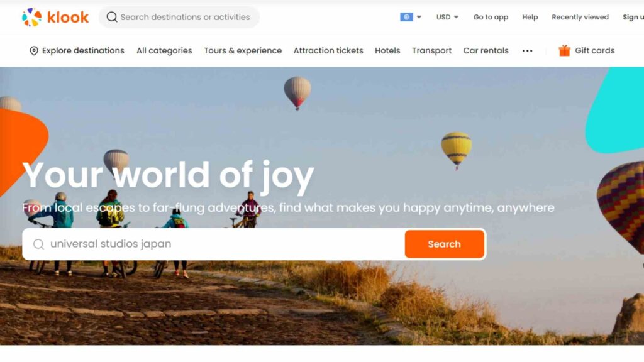
Task: Click the orange Search button
Action: point(445,244)
